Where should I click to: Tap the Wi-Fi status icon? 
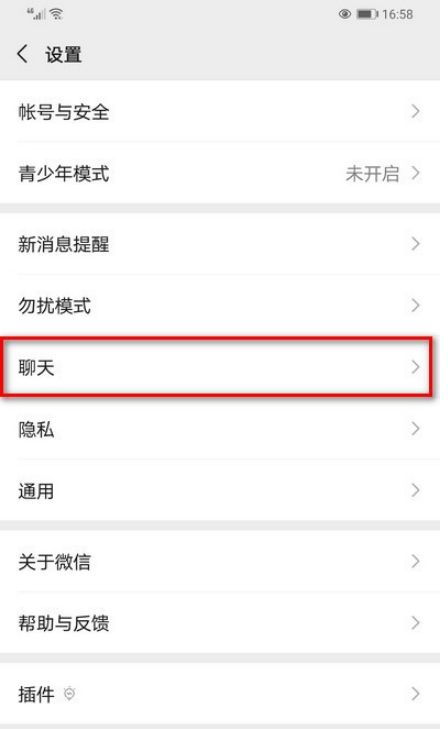(56, 14)
